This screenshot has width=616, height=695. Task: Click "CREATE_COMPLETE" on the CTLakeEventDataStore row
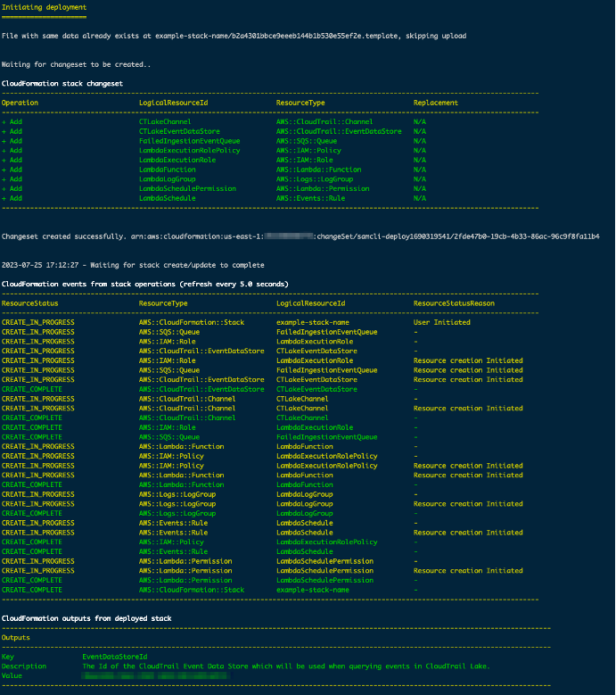32,390
